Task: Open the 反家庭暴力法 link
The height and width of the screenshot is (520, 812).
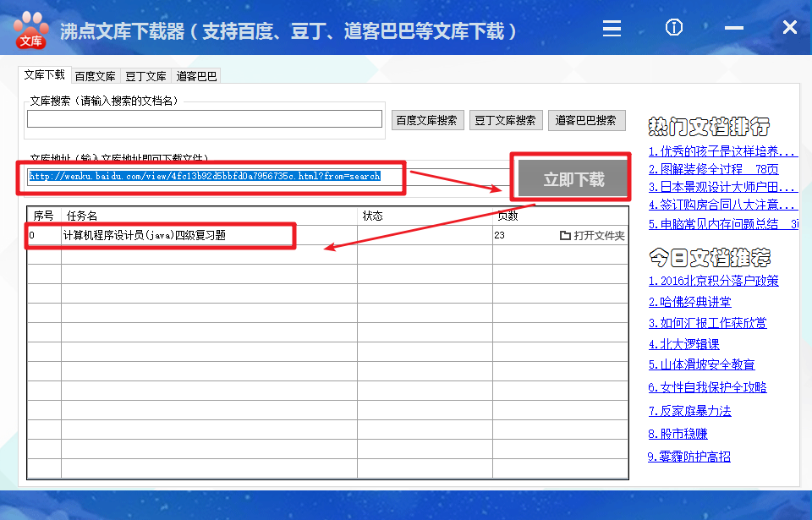Action: click(x=690, y=411)
